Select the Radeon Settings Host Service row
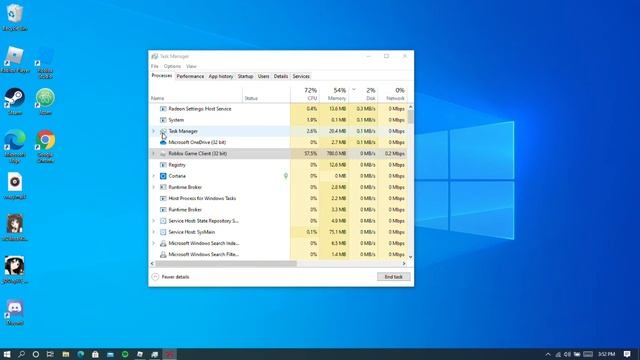640x360 pixels. (x=278, y=109)
